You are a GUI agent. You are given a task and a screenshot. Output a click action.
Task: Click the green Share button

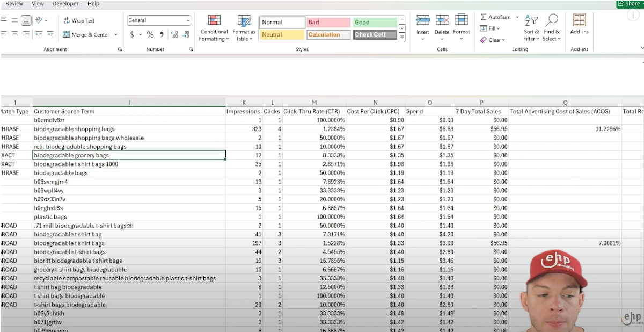(628, 3)
